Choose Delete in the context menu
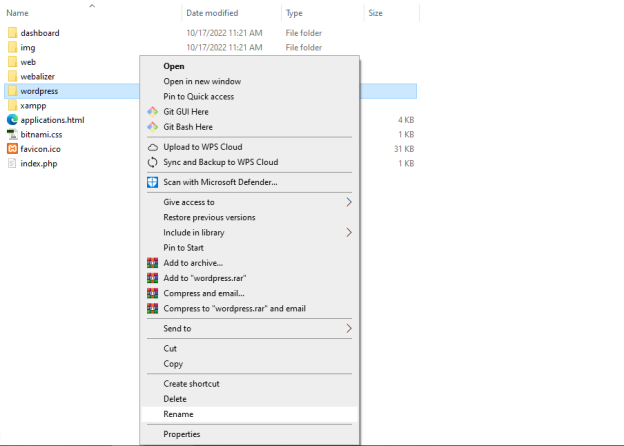The height and width of the screenshot is (446, 624). tap(250, 399)
